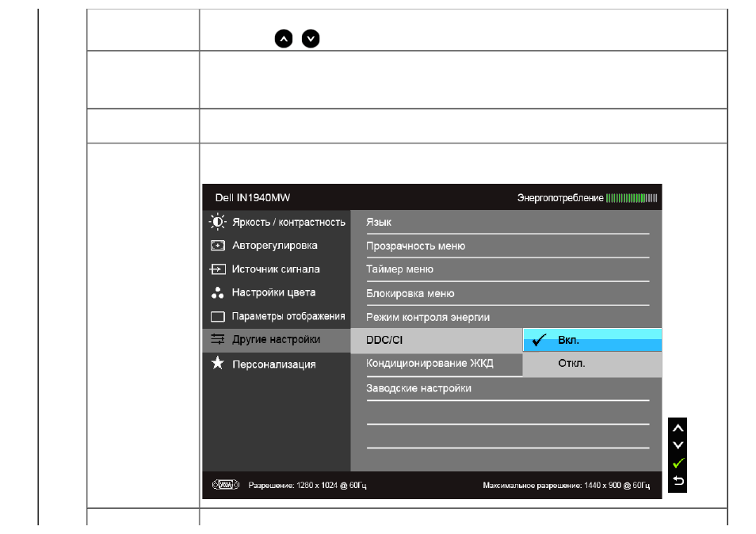Click the Авторегулировка auto-adjust icon
This screenshot has height=534, width=756.
[217, 246]
